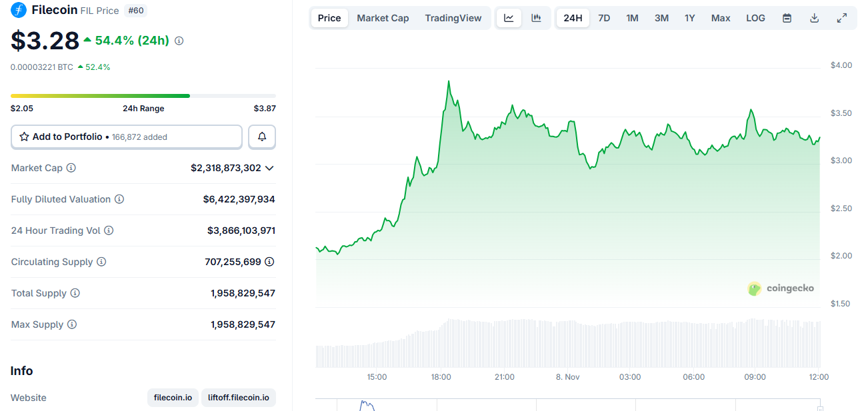Select the Max time range option
The width and height of the screenshot is (868, 411).
(x=721, y=18)
